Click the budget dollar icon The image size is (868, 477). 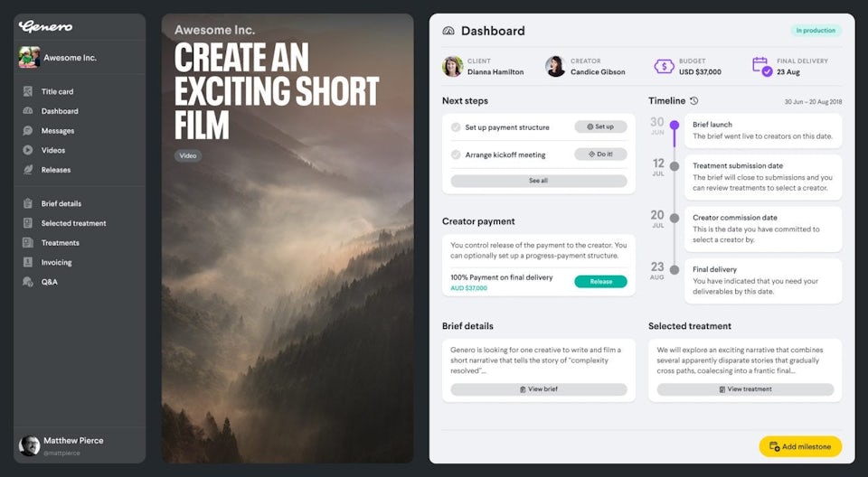(x=664, y=67)
